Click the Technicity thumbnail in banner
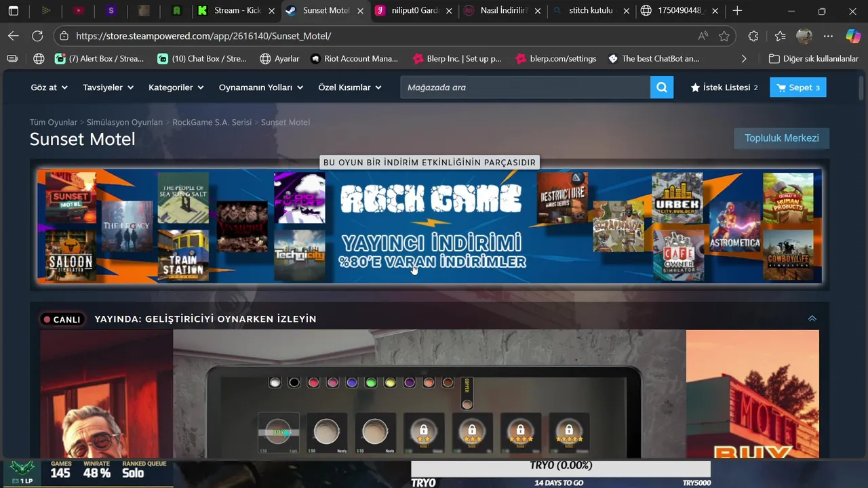 [x=299, y=256]
